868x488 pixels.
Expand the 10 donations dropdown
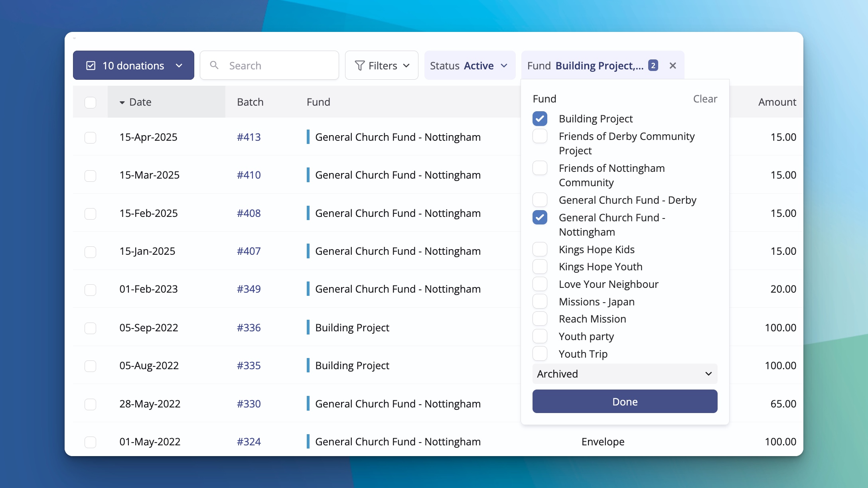[x=179, y=65]
